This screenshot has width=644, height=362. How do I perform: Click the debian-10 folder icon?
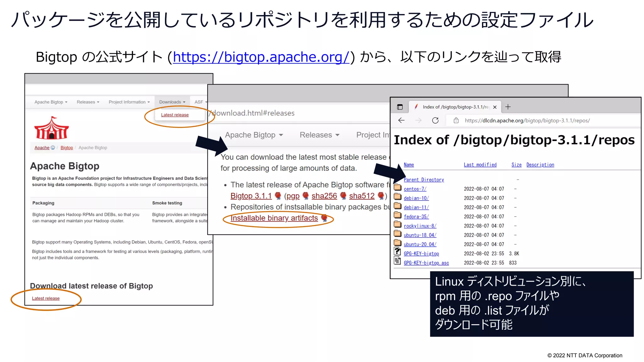point(397,197)
